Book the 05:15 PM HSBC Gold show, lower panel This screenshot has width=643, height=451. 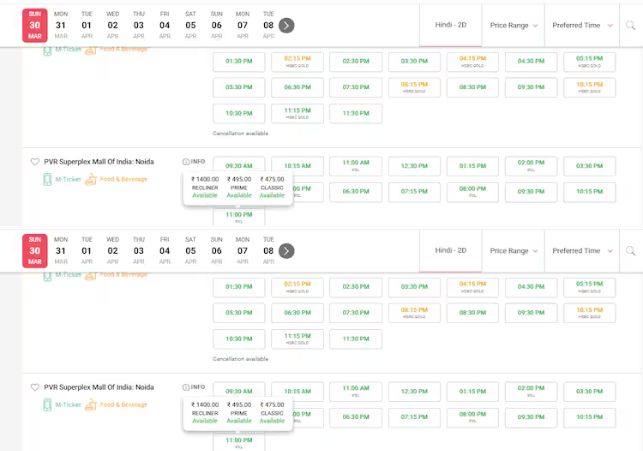[x=590, y=287]
